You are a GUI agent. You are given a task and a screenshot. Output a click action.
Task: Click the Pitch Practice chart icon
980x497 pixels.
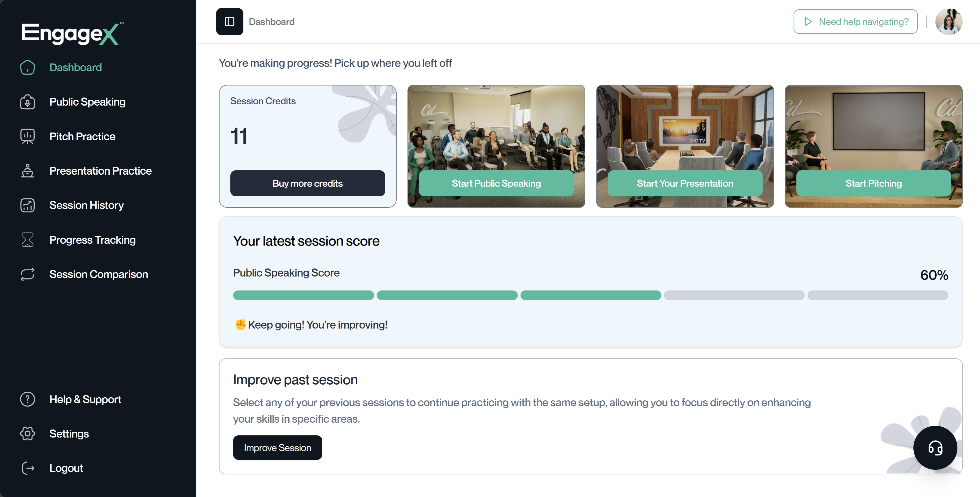coord(27,136)
